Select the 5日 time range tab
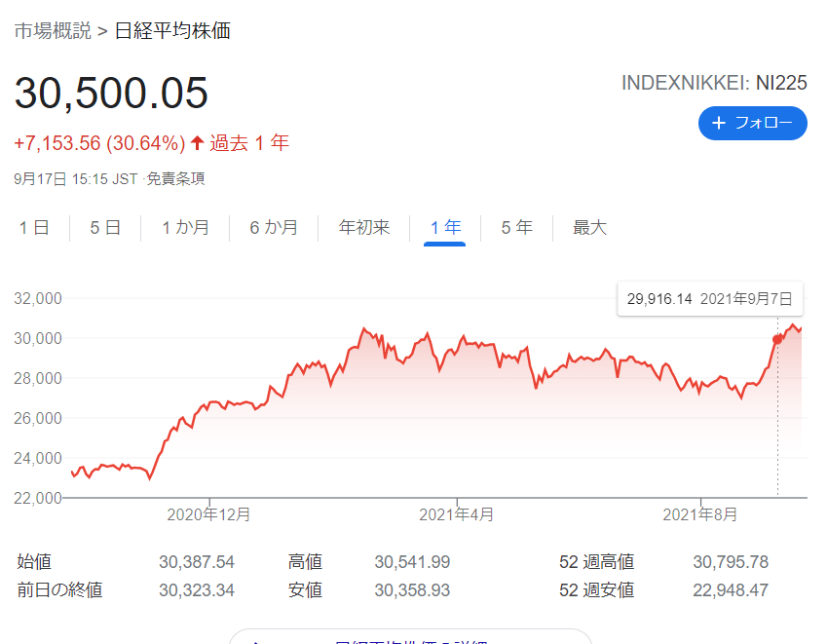Image resolution: width=827 pixels, height=644 pixels. pos(105,228)
